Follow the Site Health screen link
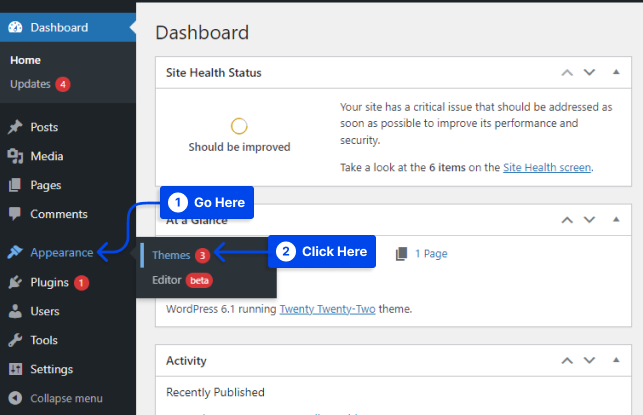Viewport: 643px width, 415px height. (x=547, y=167)
